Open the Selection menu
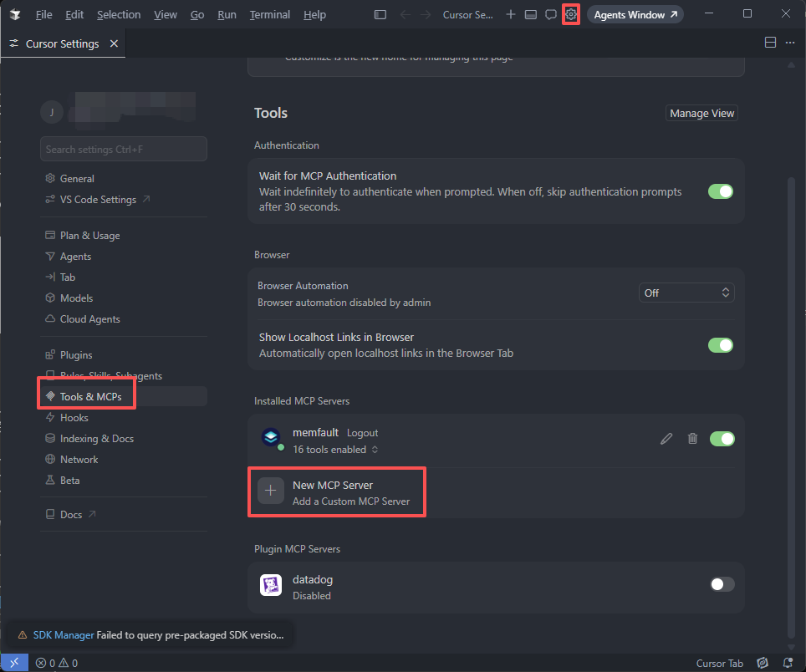 click(119, 14)
